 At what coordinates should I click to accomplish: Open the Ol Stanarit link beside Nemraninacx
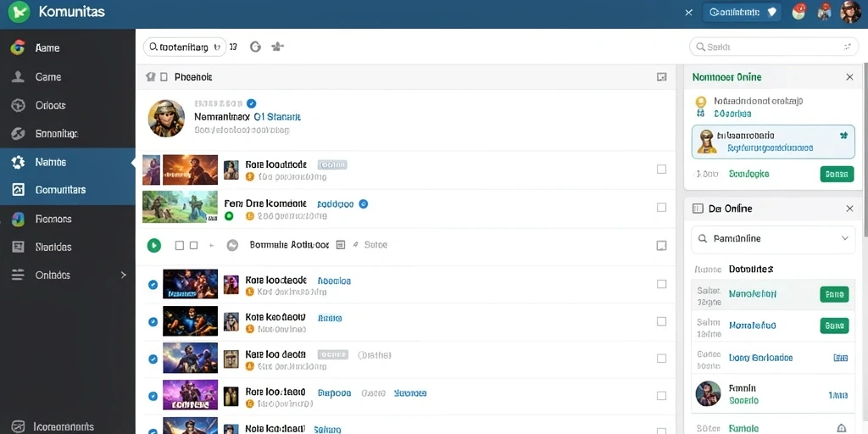277,117
